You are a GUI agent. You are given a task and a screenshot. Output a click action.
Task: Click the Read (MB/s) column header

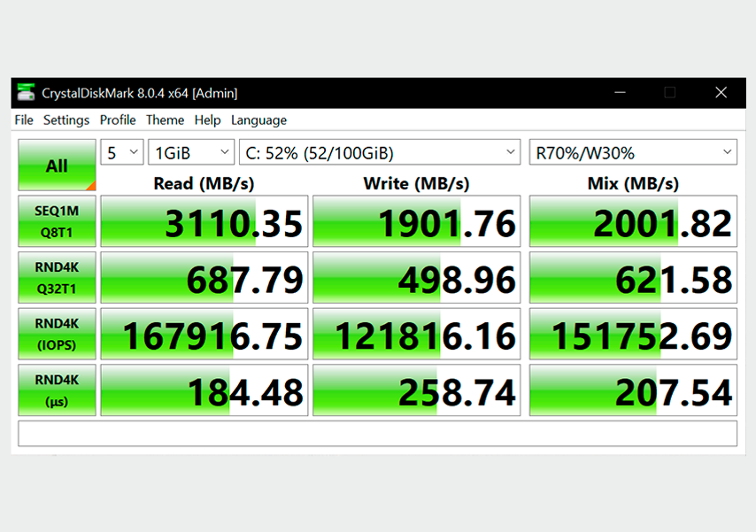204,184
